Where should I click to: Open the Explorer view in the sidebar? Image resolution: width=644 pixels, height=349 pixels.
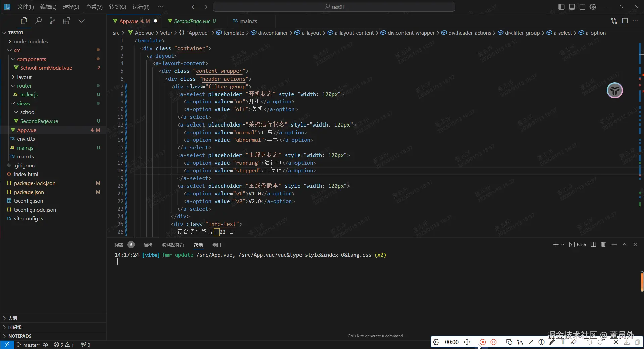pos(24,21)
